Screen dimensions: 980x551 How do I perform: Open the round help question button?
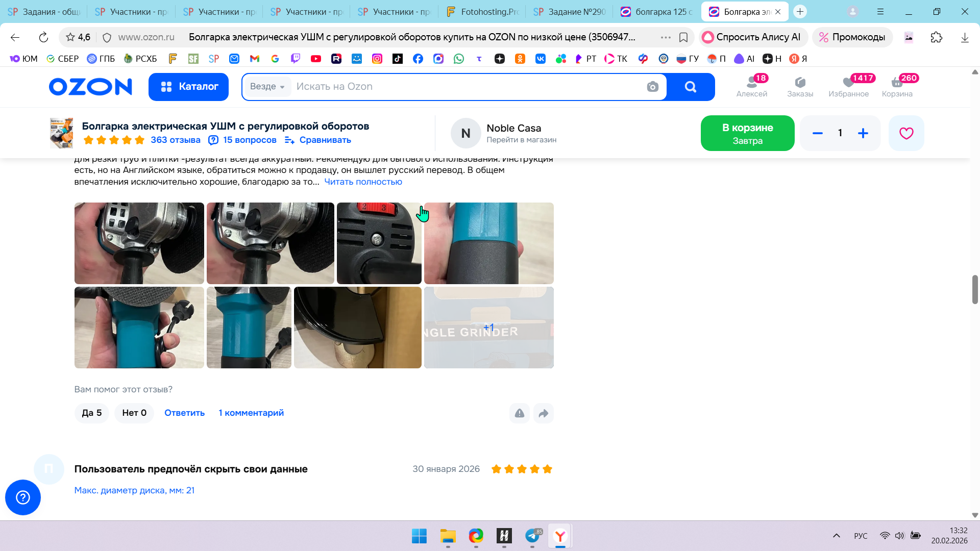tap(23, 497)
